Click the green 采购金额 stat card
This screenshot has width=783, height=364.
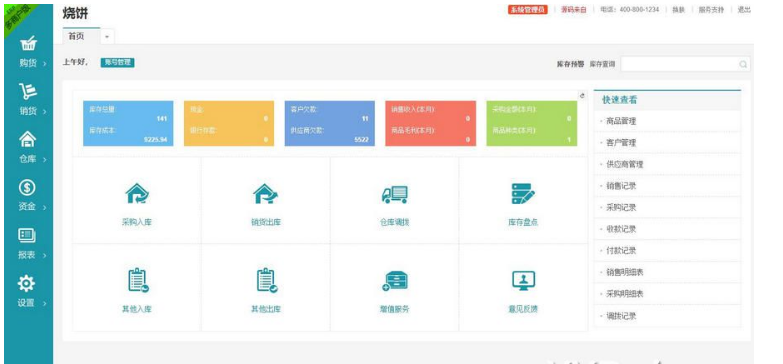tap(531, 123)
